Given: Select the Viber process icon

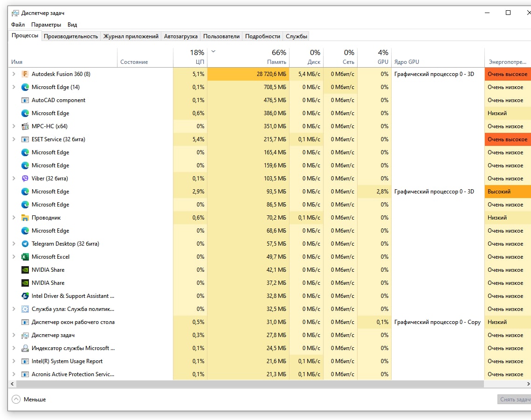Looking at the screenshot, I should click(x=25, y=179).
